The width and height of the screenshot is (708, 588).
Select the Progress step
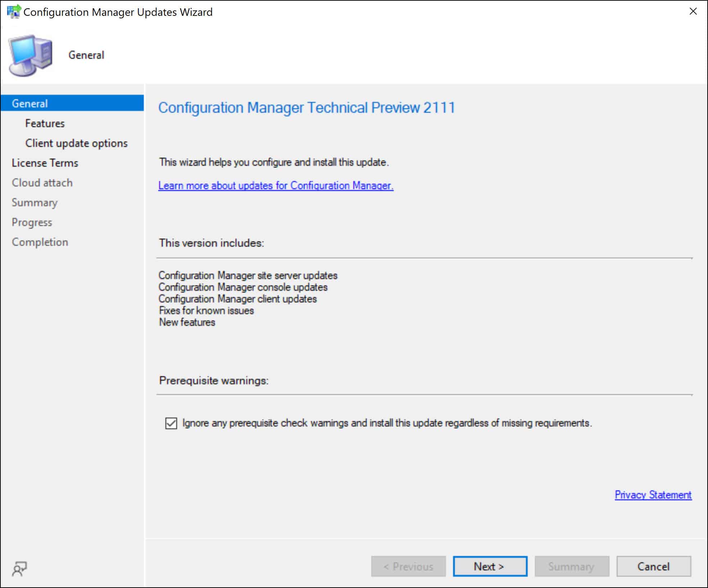pyautogui.click(x=32, y=222)
